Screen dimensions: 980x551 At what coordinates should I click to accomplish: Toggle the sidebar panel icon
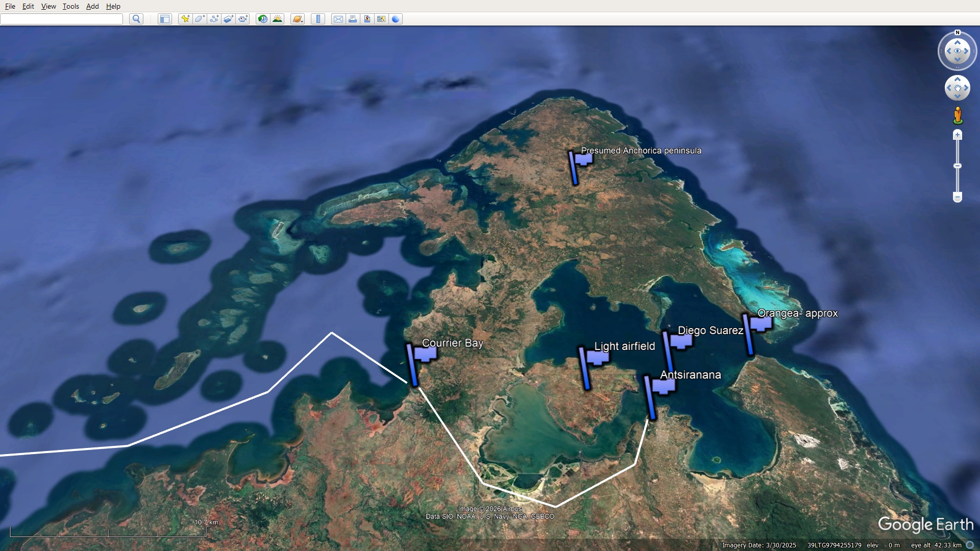pos(164,19)
